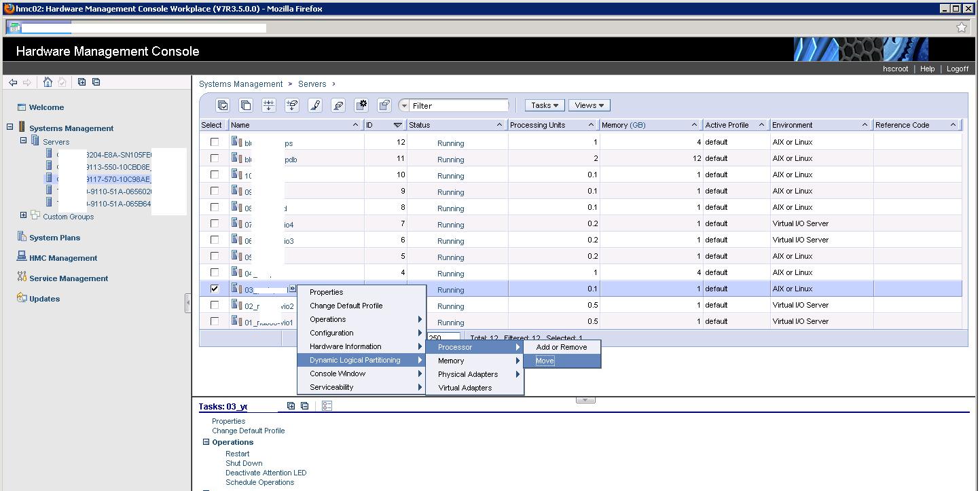Collapse the Servers node in the navigation tree
The height and width of the screenshot is (491, 980).
pyautogui.click(x=24, y=141)
